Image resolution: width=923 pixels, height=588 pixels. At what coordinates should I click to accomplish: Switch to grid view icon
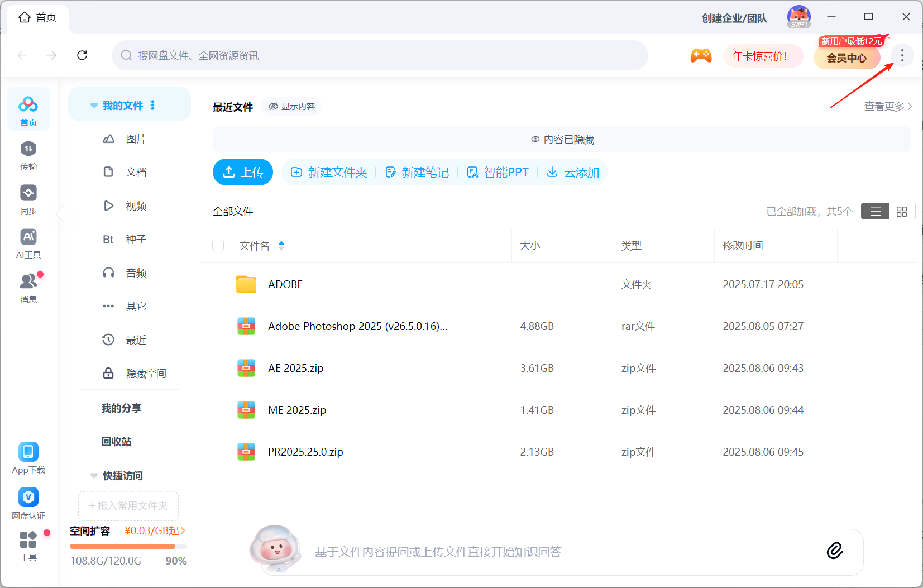coord(902,212)
